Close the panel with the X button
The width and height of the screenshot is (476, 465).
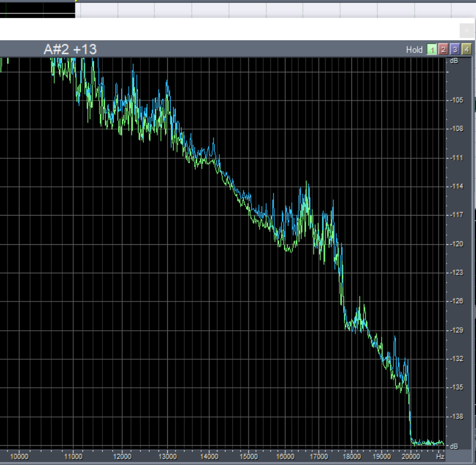coord(467,31)
